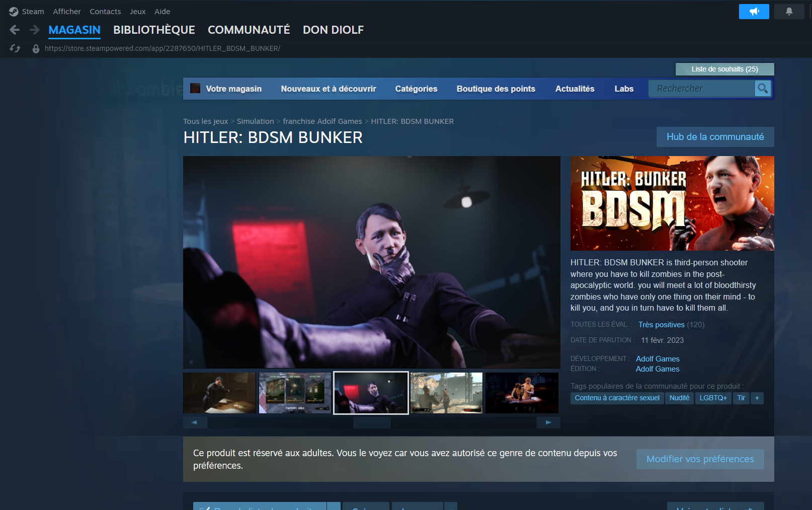Screen dimensions: 812x510
Task: Open the Adolf Games publisher link
Action: coord(658,369)
